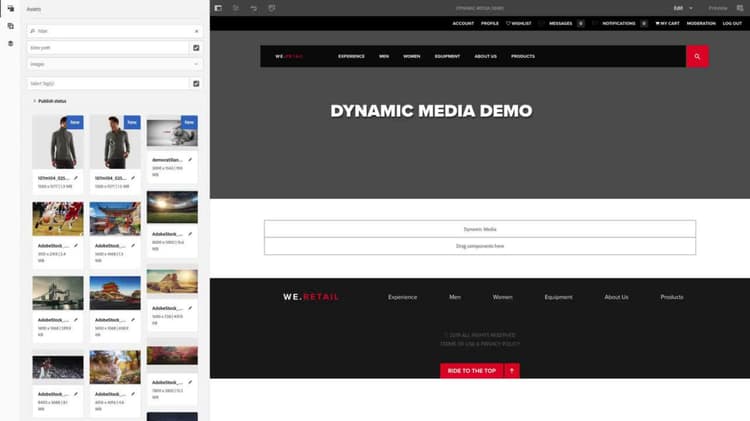Click the We.Retail logo in the header
Image resolution: width=750 pixels, height=421 pixels.
pyautogui.click(x=288, y=56)
